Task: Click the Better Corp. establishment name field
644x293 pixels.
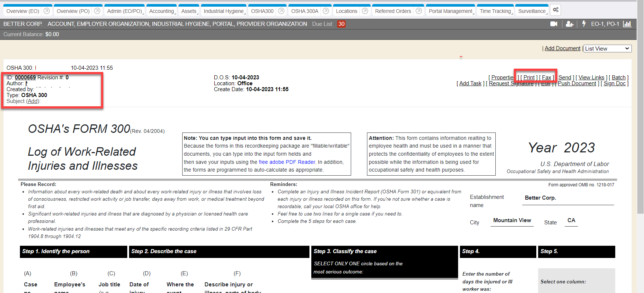Action: point(568,198)
